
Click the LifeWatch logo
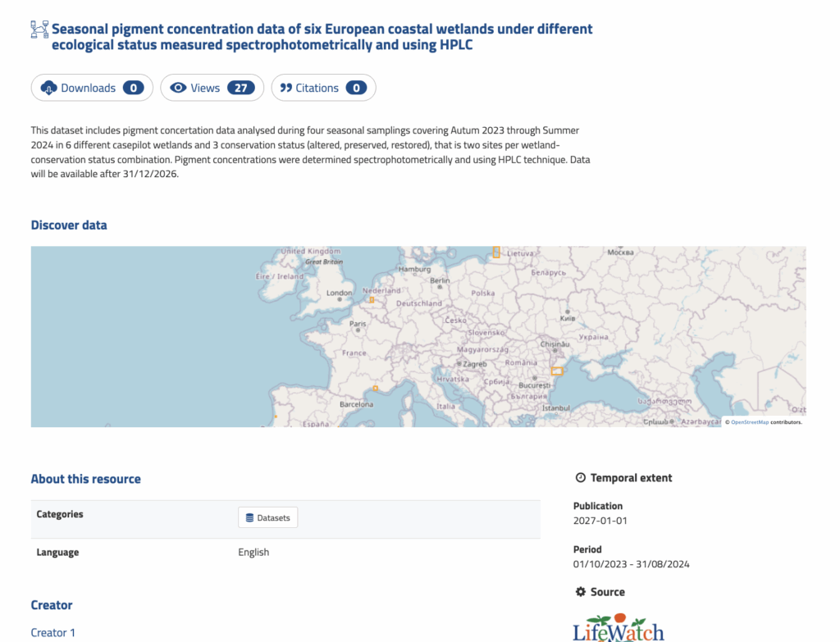pos(618,628)
